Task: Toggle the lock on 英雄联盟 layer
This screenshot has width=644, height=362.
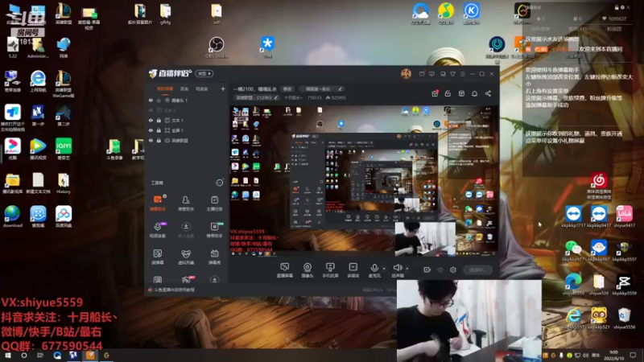Action: pyautogui.click(x=159, y=140)
